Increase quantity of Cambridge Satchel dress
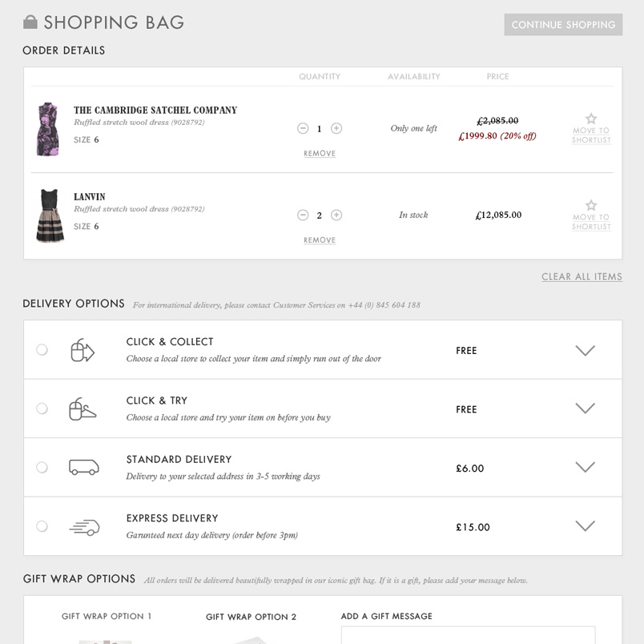Viewport: 644px width, 644px height. [336, 128]
